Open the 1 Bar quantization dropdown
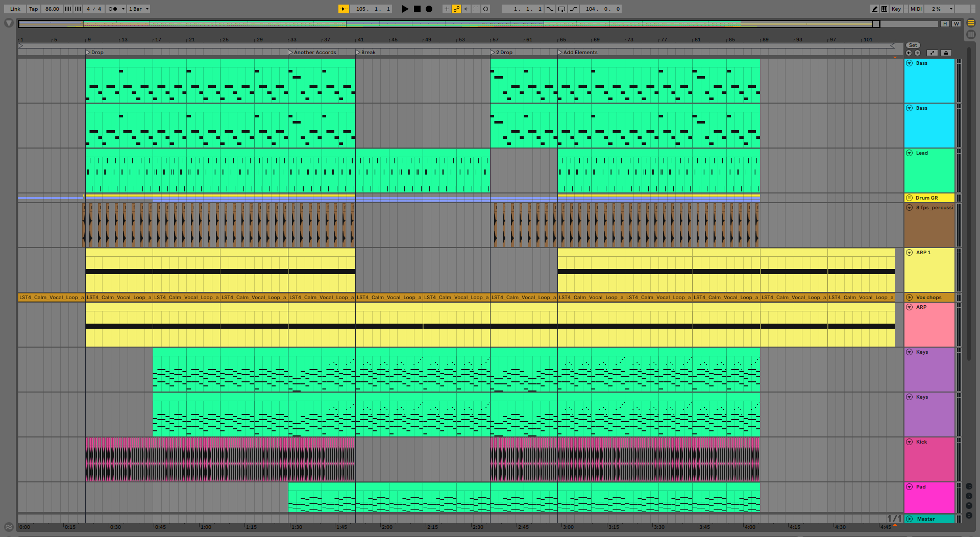Screen dimensions: 980x537 tap(139, 9)
